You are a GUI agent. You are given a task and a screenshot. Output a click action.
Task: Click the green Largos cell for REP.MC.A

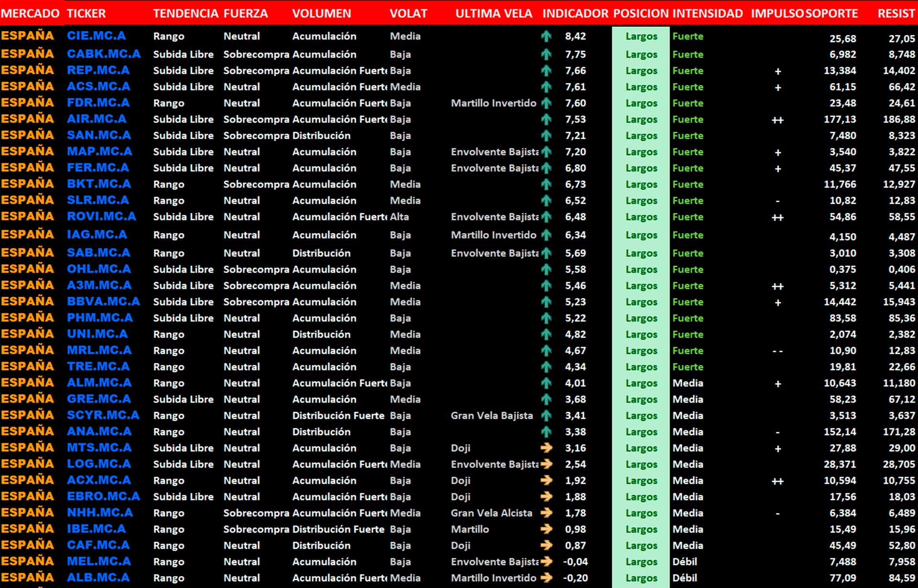click(641, 71)
